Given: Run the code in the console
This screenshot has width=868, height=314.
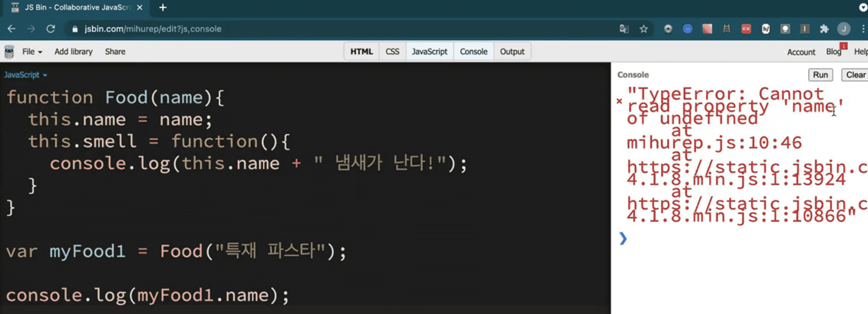Looking at the screenshot, I should tap(820, 75).
